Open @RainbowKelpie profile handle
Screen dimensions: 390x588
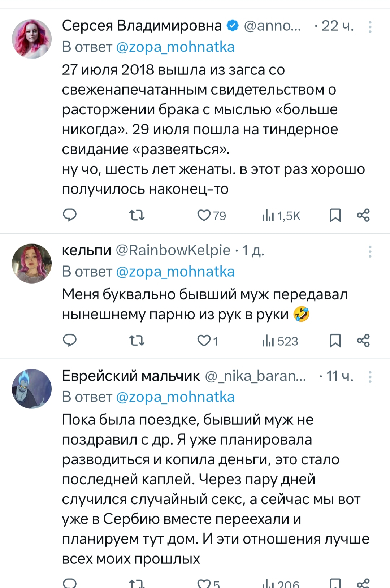pyautogui.click(x=173, y=250)
